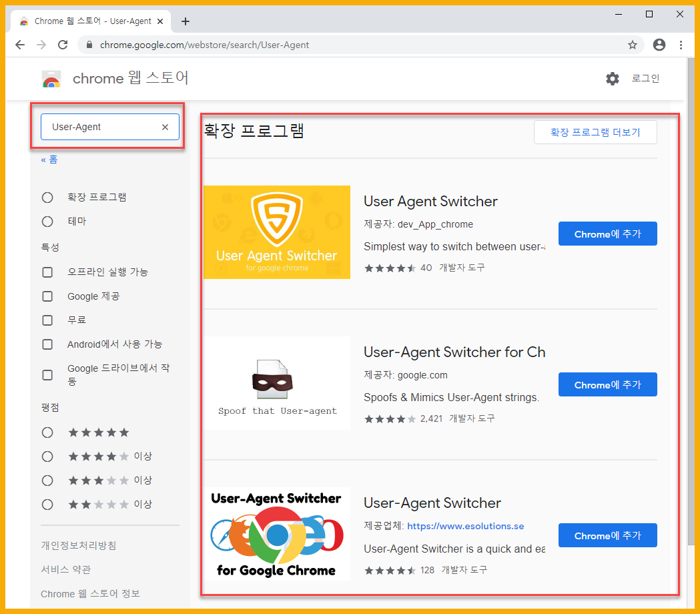700x614 pixels.
Task: Click 'Simplest way to switch between user-' description
Action: click(454, 246)
